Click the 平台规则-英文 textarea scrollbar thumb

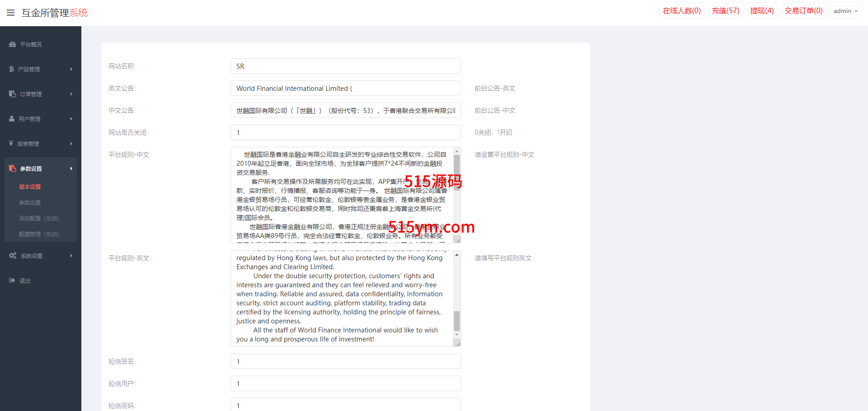457,321
